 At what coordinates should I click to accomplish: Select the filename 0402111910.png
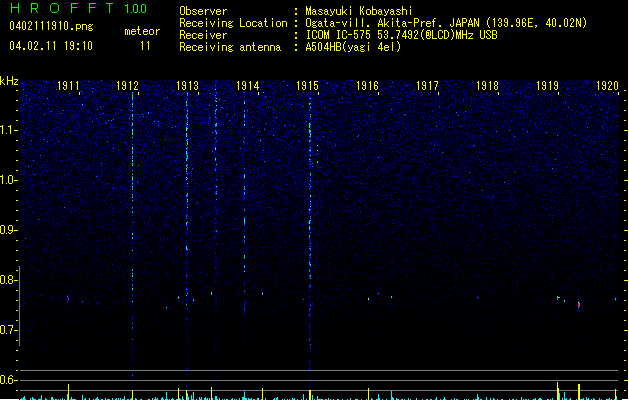point(51,26)
